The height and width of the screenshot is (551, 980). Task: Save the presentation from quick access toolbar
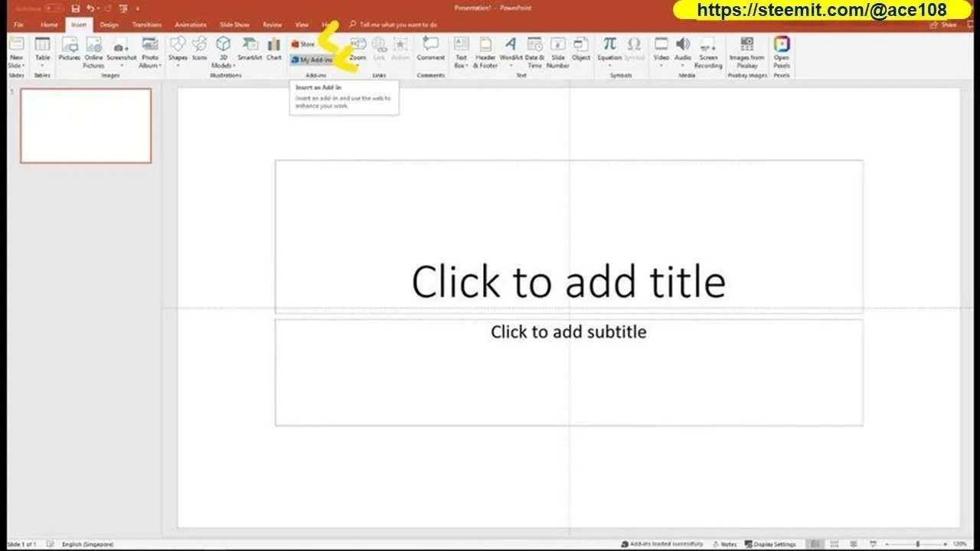pyautogui.click(x=75, y=8)
